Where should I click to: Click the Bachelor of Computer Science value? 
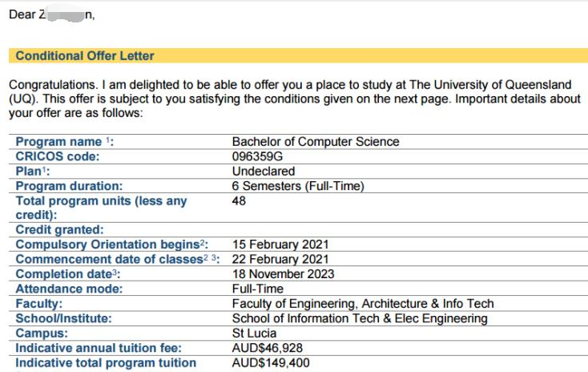coord(315,142)
